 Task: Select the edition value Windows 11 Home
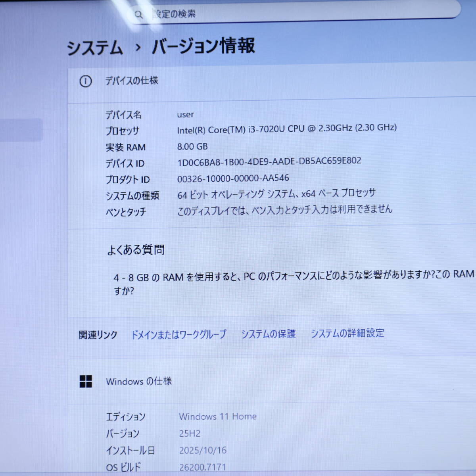tap(218, 416)
